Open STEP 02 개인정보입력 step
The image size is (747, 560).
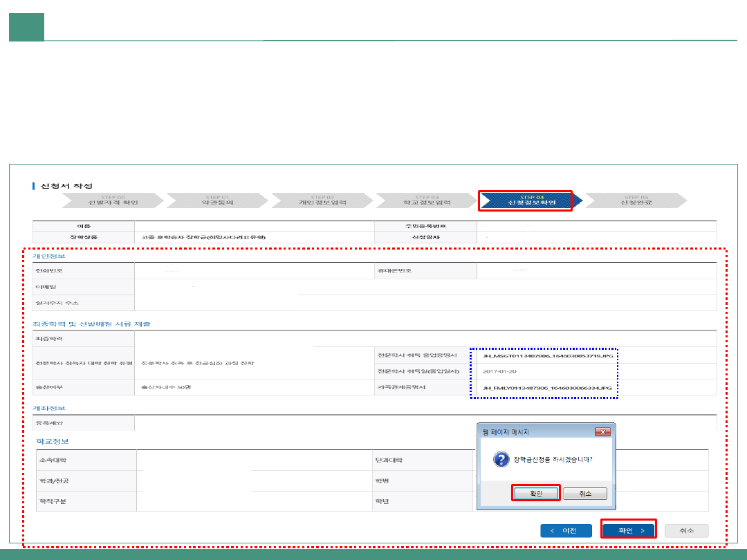322,200
